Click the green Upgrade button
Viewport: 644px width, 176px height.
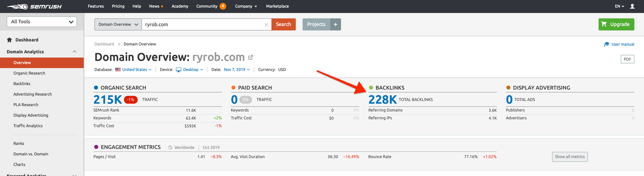pyautogui.click(x=616, y=24)
